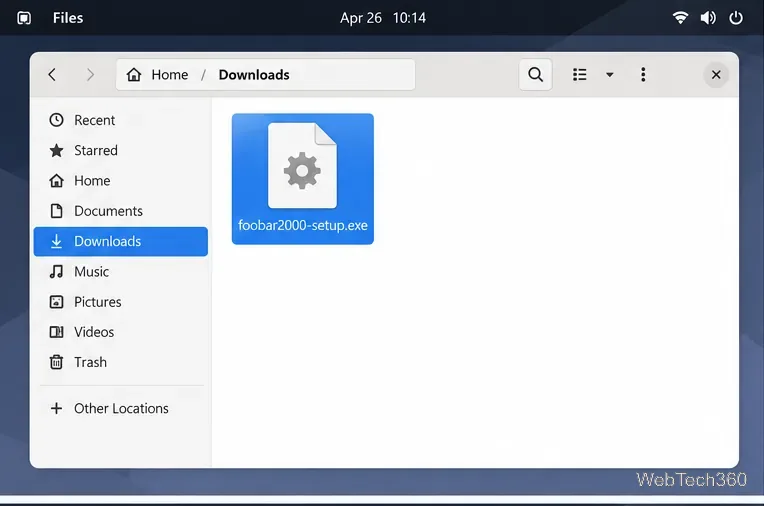
Task: Open the clock showing Apr 26 10:14
Action: tap(382, 18)
